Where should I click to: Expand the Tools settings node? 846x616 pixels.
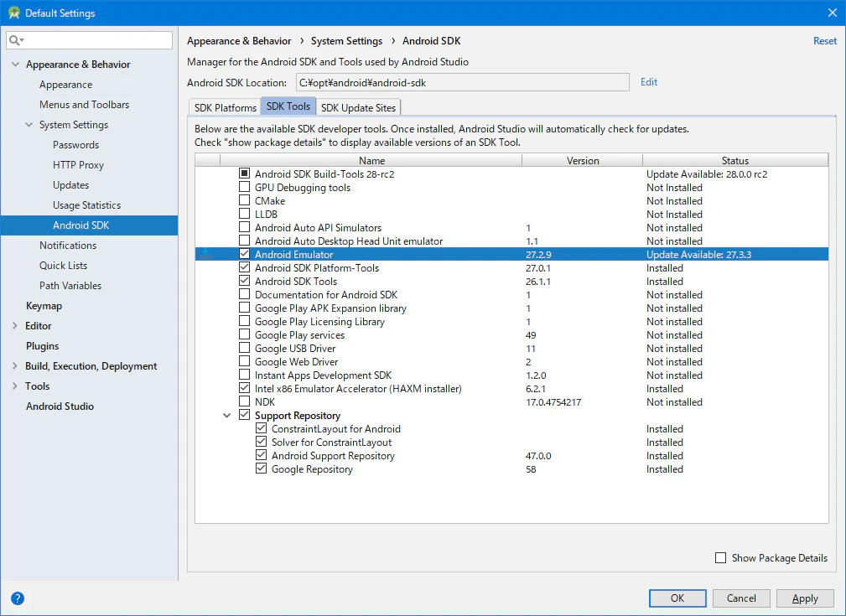(14, 386)
